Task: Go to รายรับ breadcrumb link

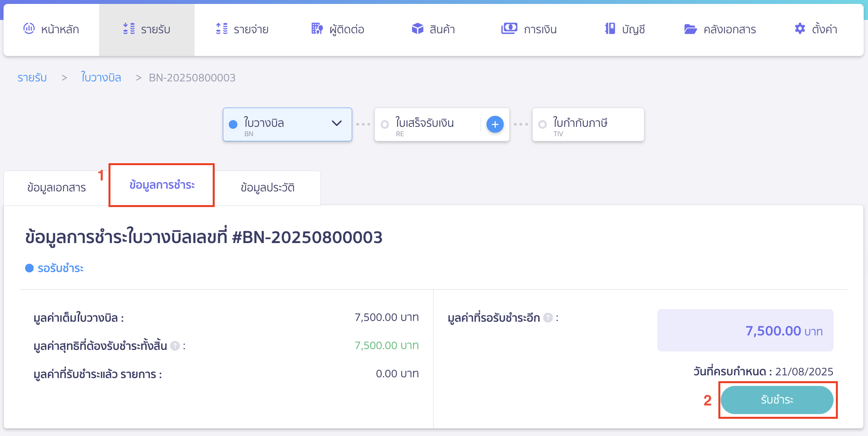Action: pyautogui.click(x=32, y=77)
